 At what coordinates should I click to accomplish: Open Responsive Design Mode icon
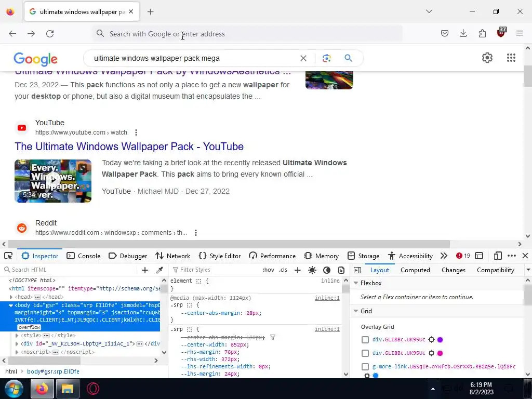tap(497, 256)
